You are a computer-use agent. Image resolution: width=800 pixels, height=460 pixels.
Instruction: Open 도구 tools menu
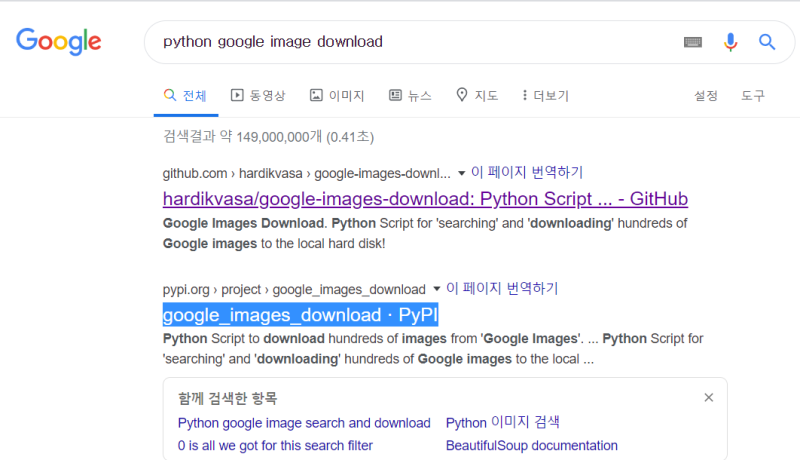click(753, 95)
